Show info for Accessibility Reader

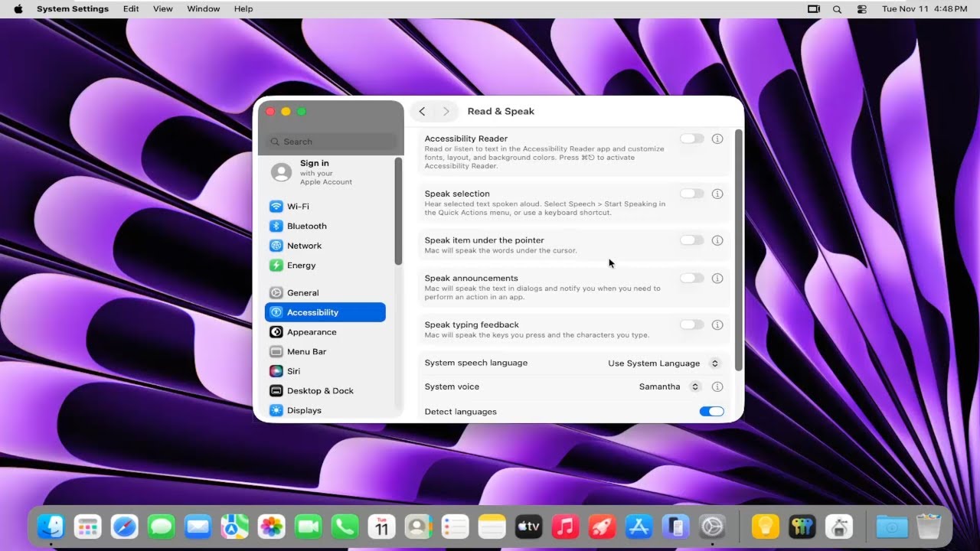pyautogui.click(x=717, y=139)
